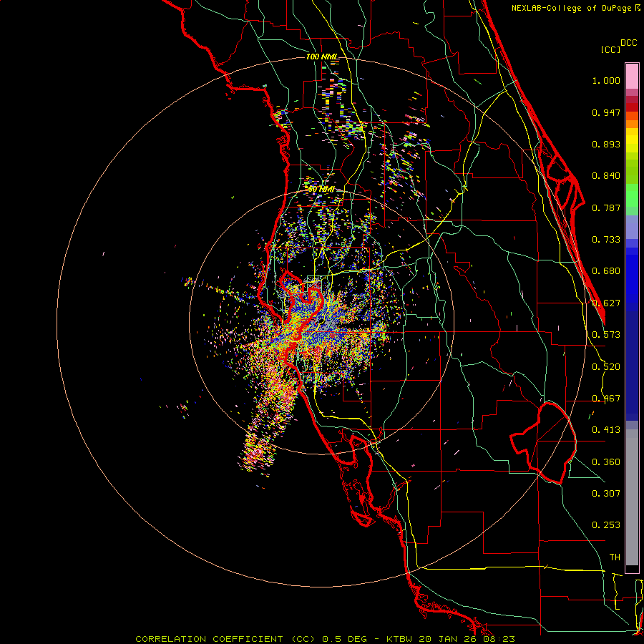
Task: Click the [CC] units label above the scale
Action: pyautogui.click(x=610, y=49)
